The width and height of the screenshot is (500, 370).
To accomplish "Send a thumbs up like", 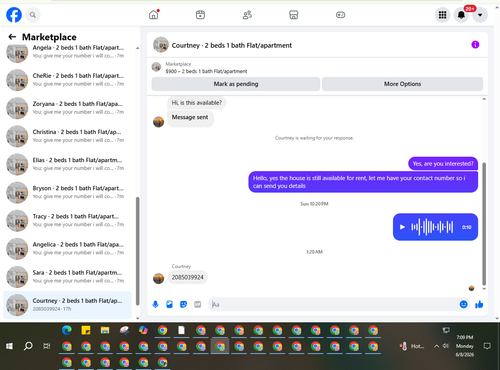I will point(479,304).
